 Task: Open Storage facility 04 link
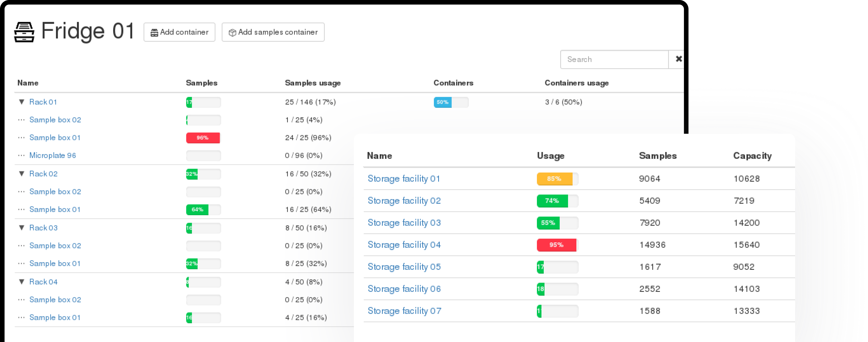click(x=404, y=244)
